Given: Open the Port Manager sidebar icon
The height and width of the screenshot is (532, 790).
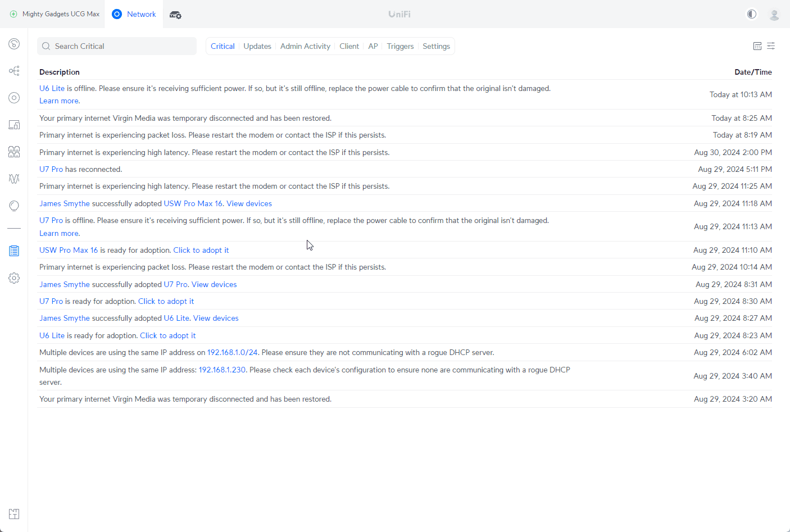Looking at the screenshot, I should click(x=14, y=152).
